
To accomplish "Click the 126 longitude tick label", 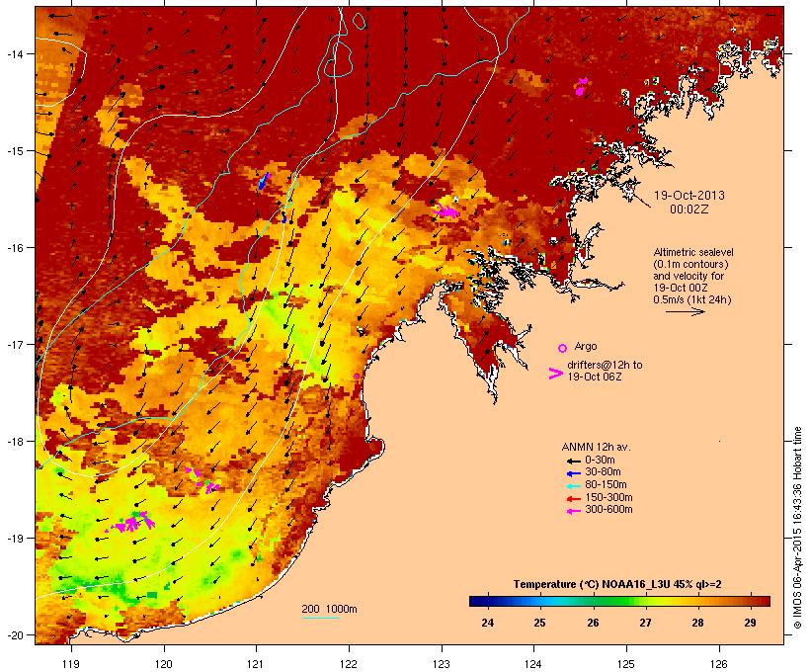I will [718, 664].
